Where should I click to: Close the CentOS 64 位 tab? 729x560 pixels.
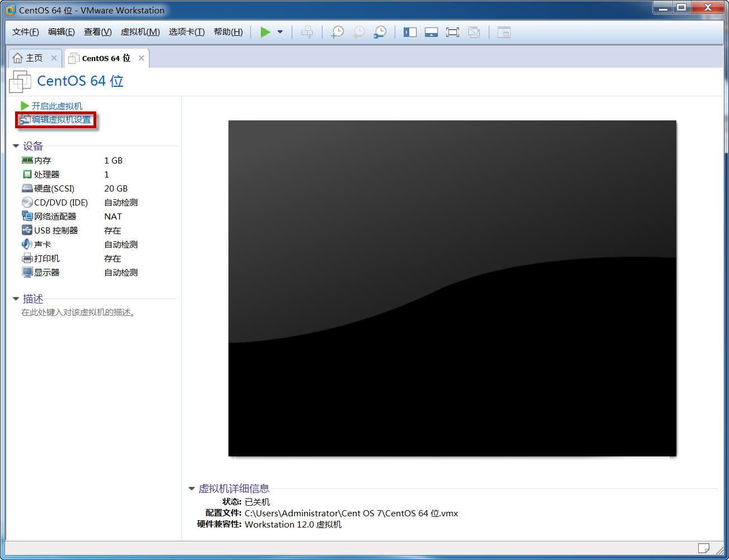coord(141,58)
